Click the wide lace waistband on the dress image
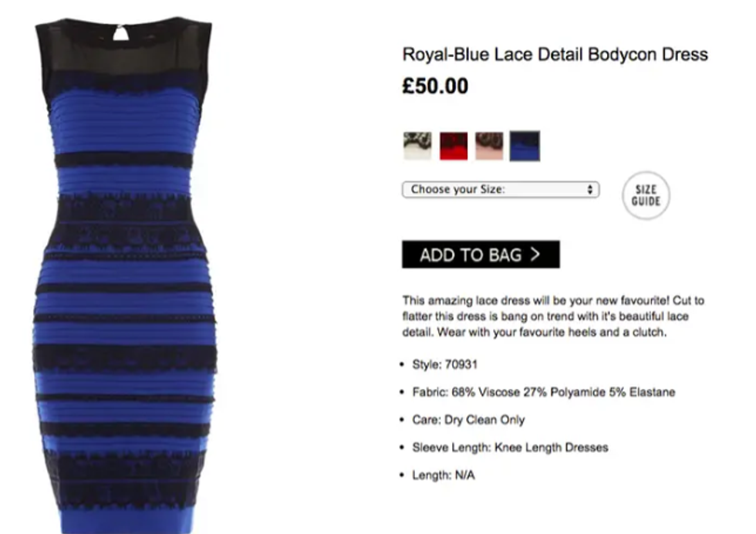Image resolution: width=756 pixels, height=534 pixels. [x=125, y=224]
